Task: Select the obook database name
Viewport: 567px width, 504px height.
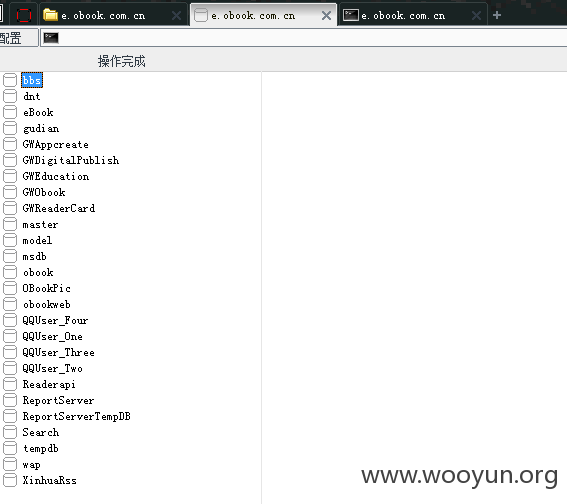Action: (38, 273)
